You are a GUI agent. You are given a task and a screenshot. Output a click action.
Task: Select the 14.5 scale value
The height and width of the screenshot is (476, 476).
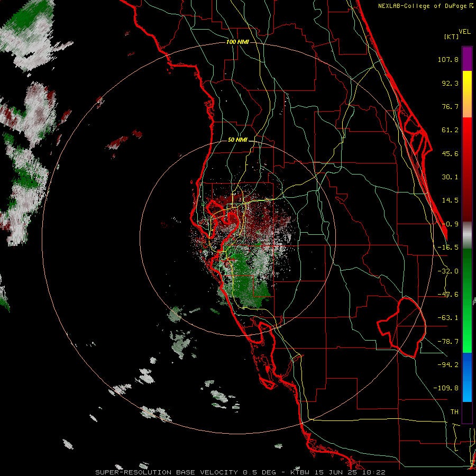[x=450, y=200]
